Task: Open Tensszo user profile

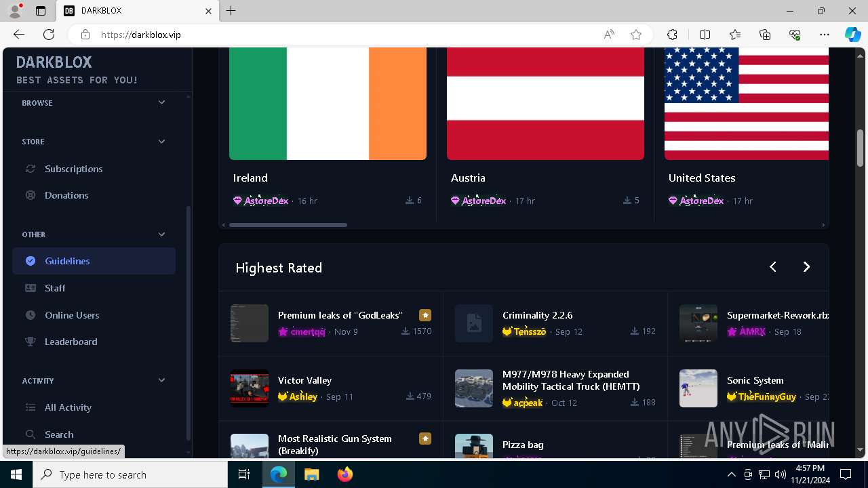Action: [530, 332]
